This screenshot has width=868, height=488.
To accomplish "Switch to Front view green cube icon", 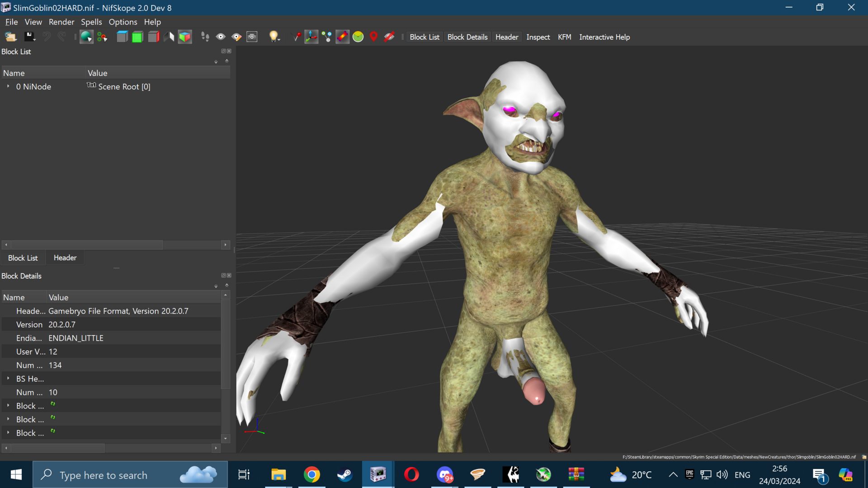I will click(x=137, y=37).
